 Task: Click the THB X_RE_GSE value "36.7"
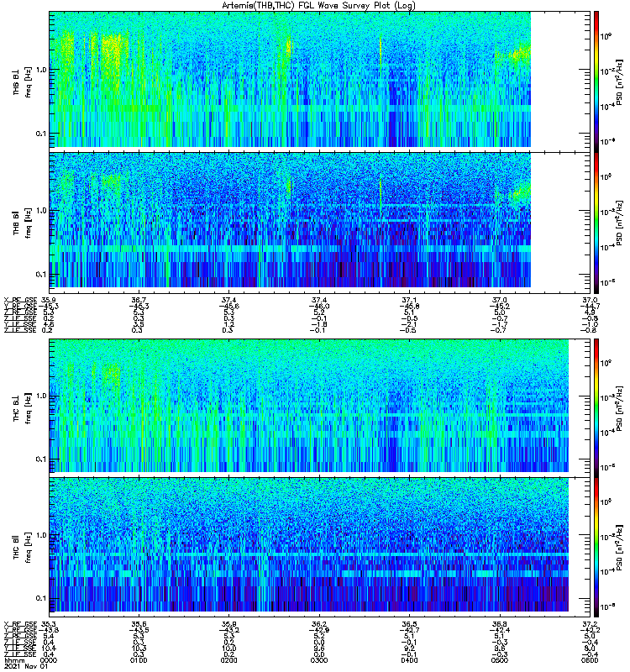point(139,300)
